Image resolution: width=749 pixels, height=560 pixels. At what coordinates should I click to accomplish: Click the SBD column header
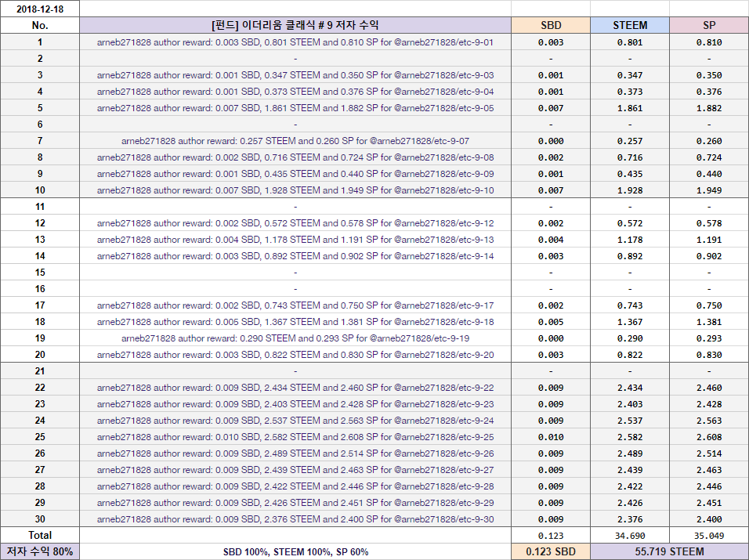coord(551,25)
